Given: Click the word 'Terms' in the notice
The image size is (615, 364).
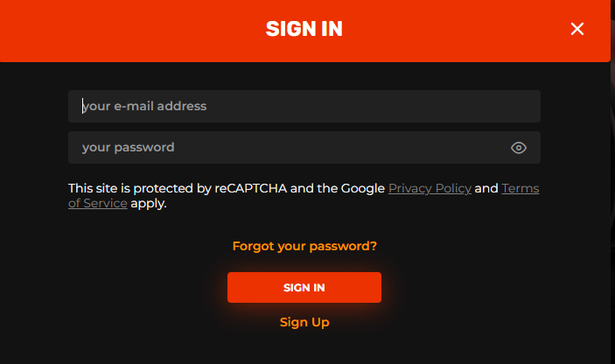Looking at the screenshot, I should (521, 189).
